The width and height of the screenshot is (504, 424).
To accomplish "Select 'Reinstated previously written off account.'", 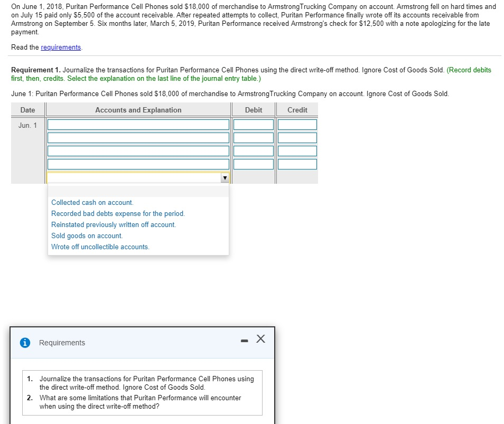I will (x=114, y=224).
